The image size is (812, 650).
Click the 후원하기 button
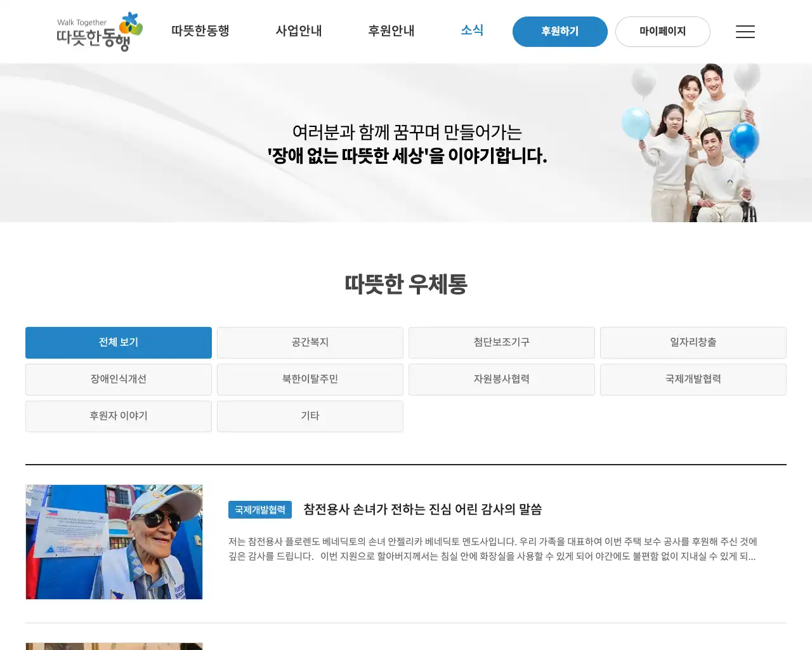coord(560,31)
